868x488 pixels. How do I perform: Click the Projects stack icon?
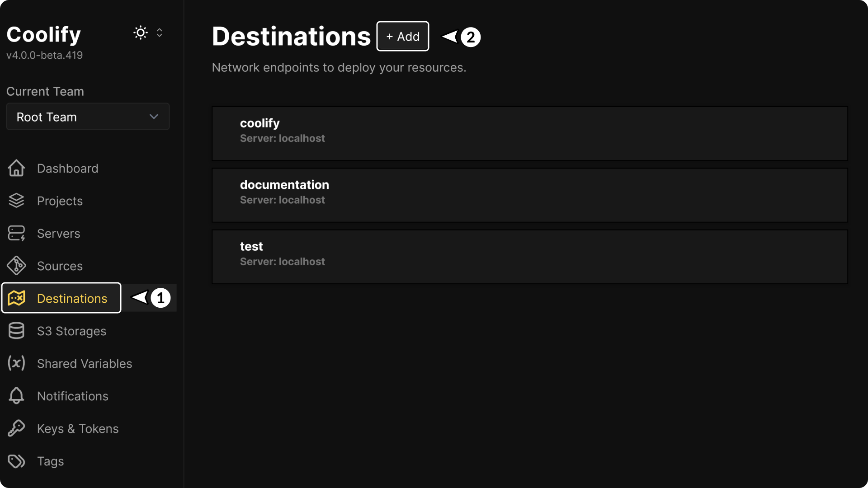pyautogui.click(x=16, y=201)
